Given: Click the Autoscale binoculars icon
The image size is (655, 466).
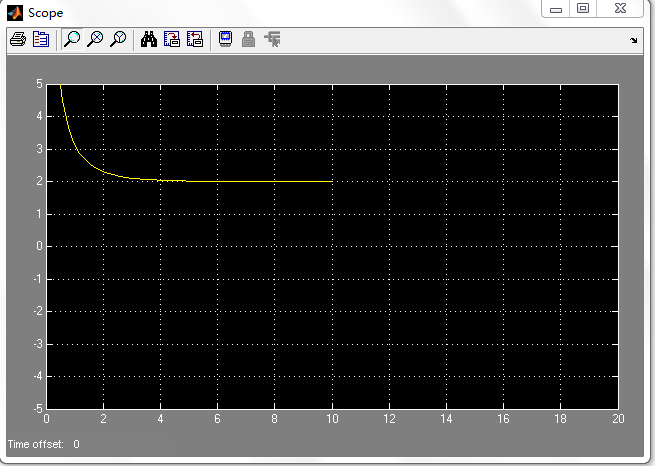Looking at the screenshot, I should (149, 39).
